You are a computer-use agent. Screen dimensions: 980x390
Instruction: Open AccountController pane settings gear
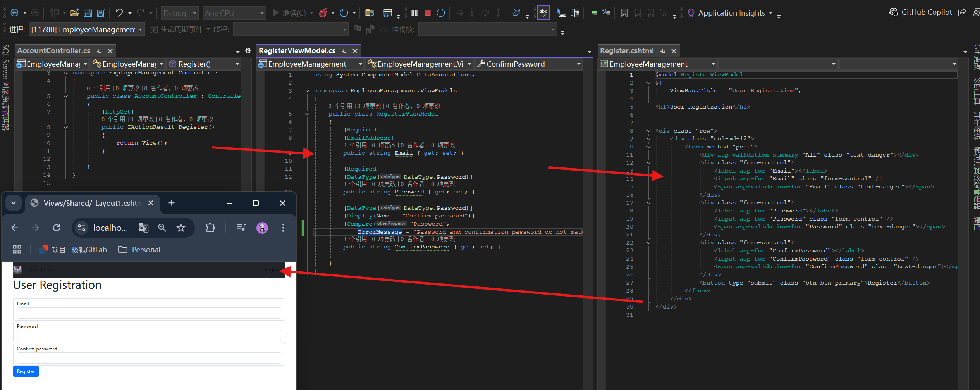[x=248, y=51]
